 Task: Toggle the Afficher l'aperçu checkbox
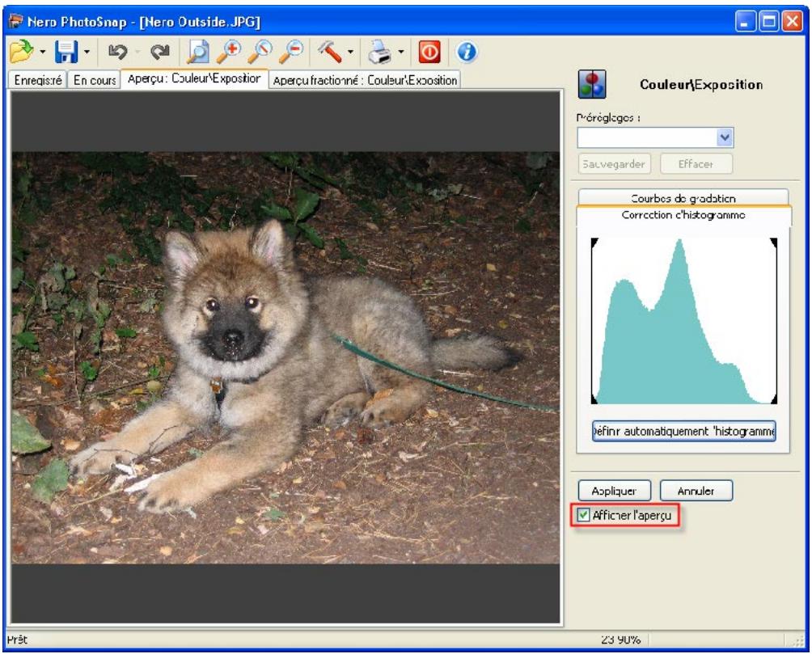click(x=584, y=515)
